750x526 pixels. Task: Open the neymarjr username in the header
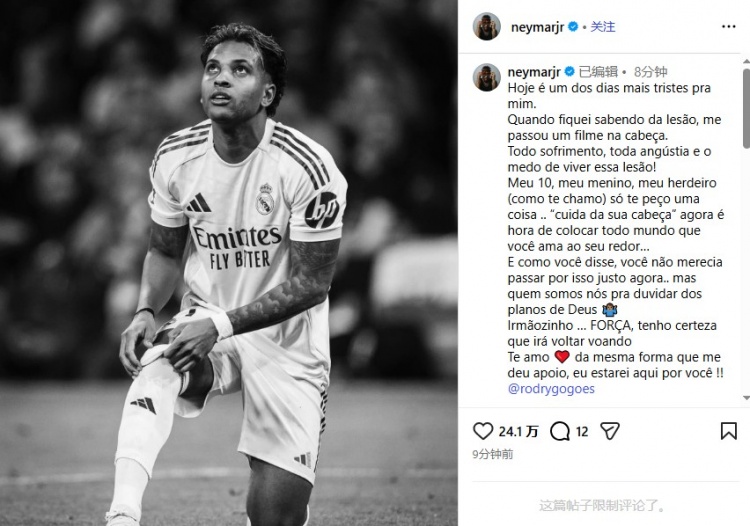(x=537, y=27)
